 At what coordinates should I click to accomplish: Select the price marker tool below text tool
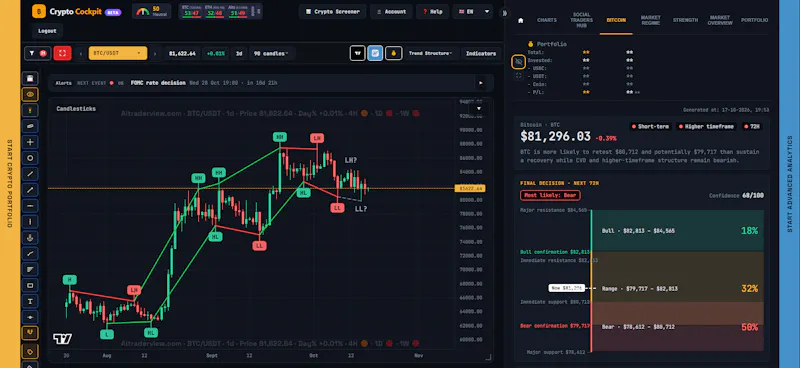[30, 317]
